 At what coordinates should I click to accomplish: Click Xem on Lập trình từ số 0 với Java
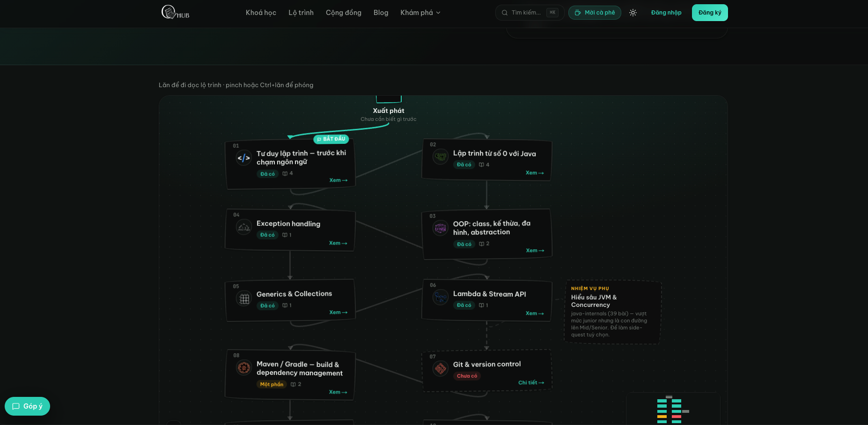point(535,173)
